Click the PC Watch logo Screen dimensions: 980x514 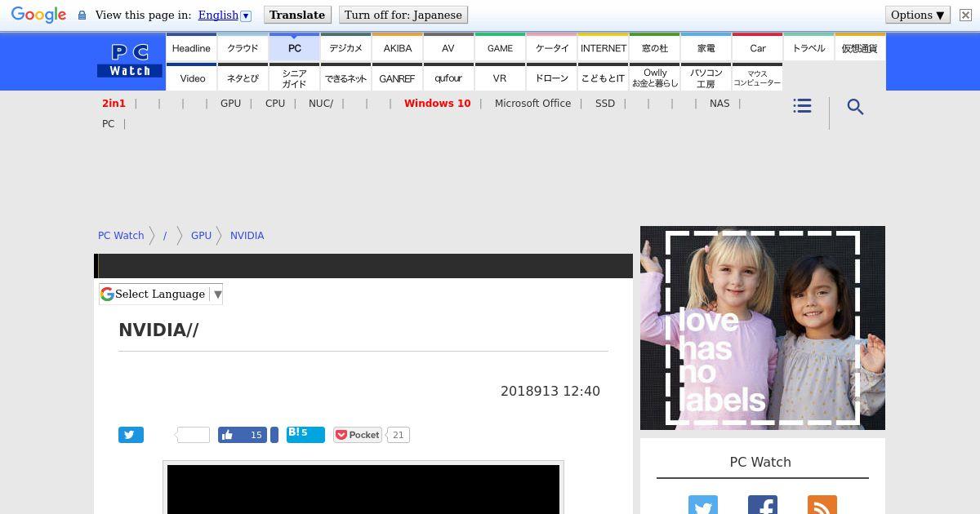[130, 61]
